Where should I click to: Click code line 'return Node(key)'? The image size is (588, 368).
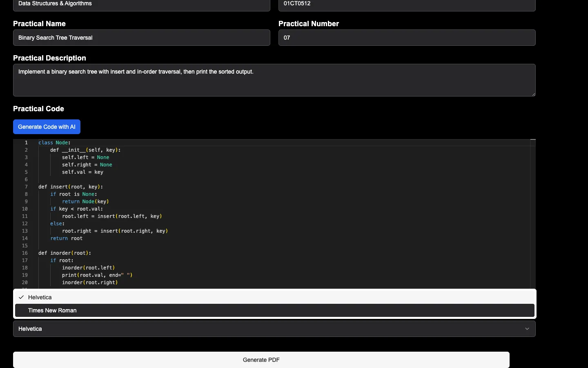[86, 202]
